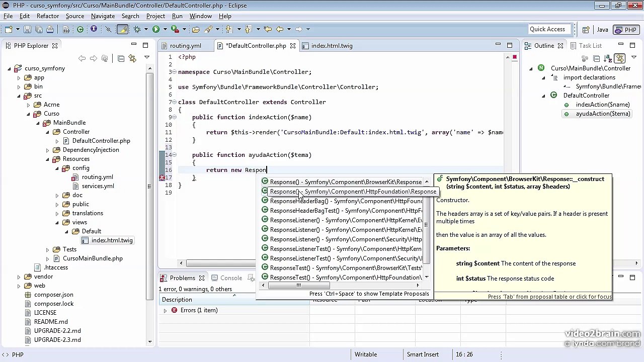Expand Errors (1 item) in Problems
The image size is (644, 362).
click(165, 311)
